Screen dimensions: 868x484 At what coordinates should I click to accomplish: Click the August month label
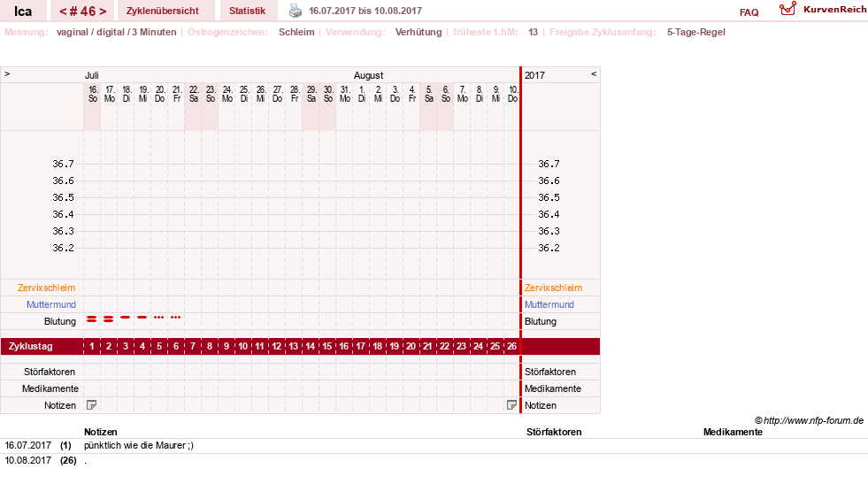[x=369, y=74]
